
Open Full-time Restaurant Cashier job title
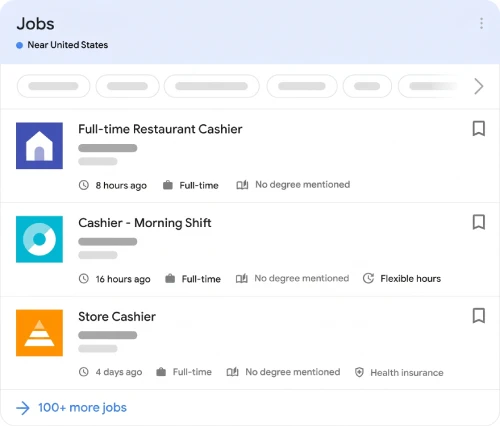pos(160,129)
